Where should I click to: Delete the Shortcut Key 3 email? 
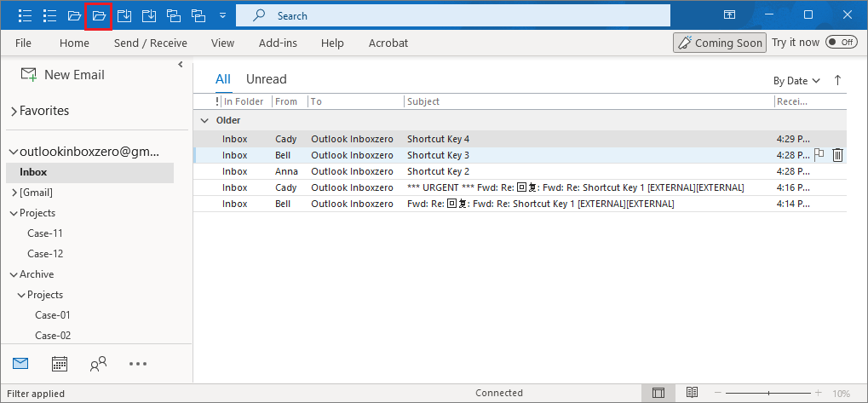[837, 155]
